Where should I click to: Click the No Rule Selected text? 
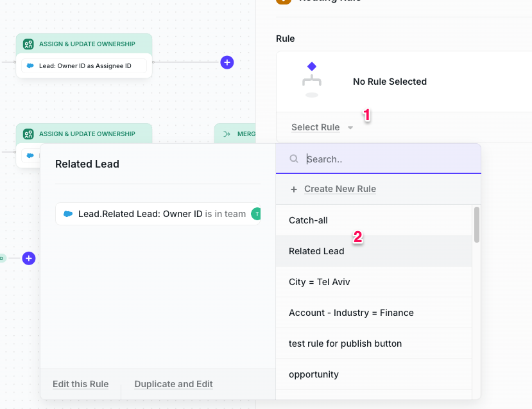(x=390, y=82)
